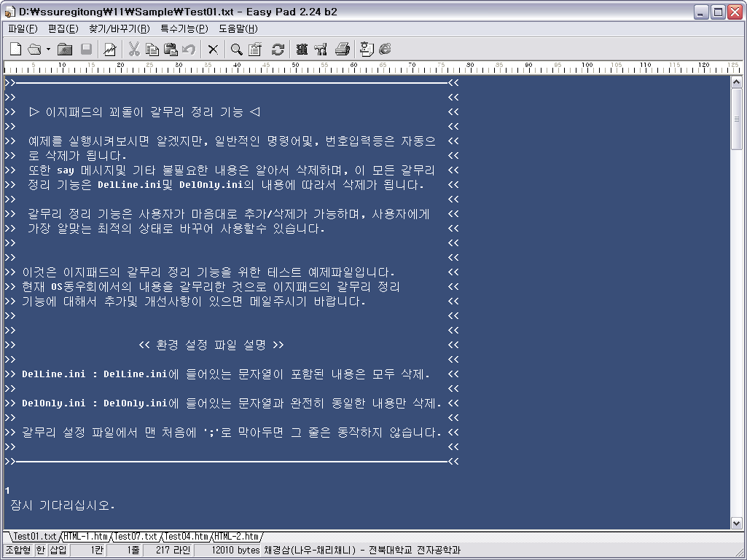
Task: Click the line '갈무리 정리 기능은 사용자가 마음대로'
Action: pyautogui.click(x=229, y=214)
